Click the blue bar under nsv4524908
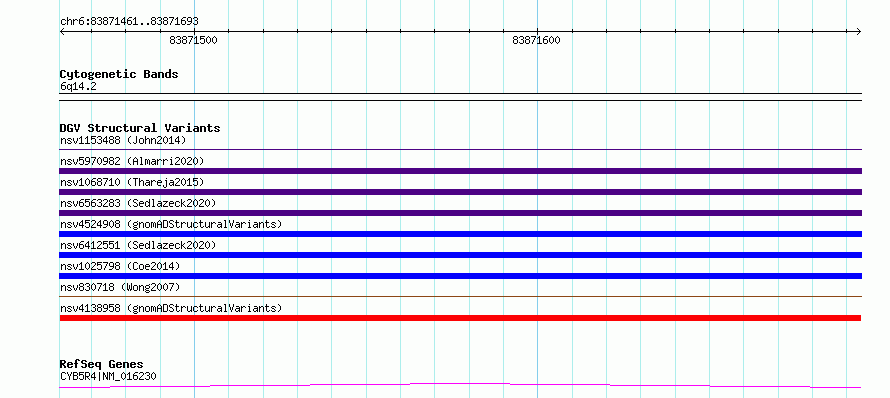This screenshot has height=398, width=890. click(460, 234)
